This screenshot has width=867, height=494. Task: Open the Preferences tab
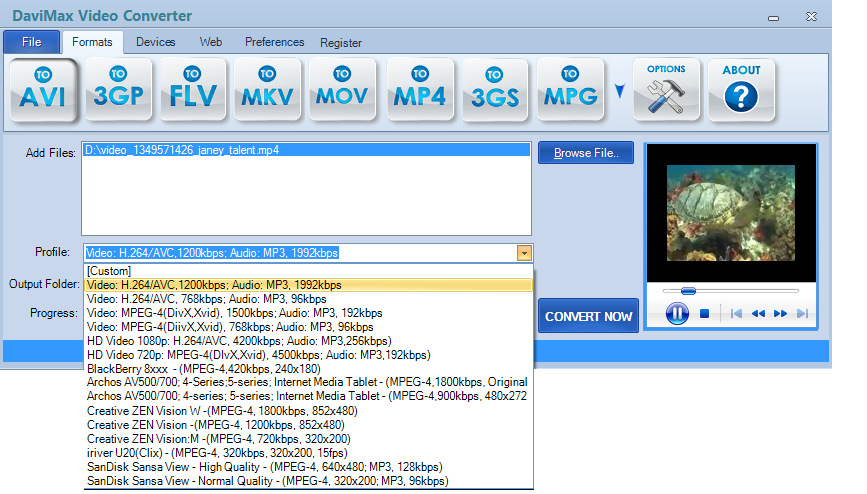coord(274,42)
